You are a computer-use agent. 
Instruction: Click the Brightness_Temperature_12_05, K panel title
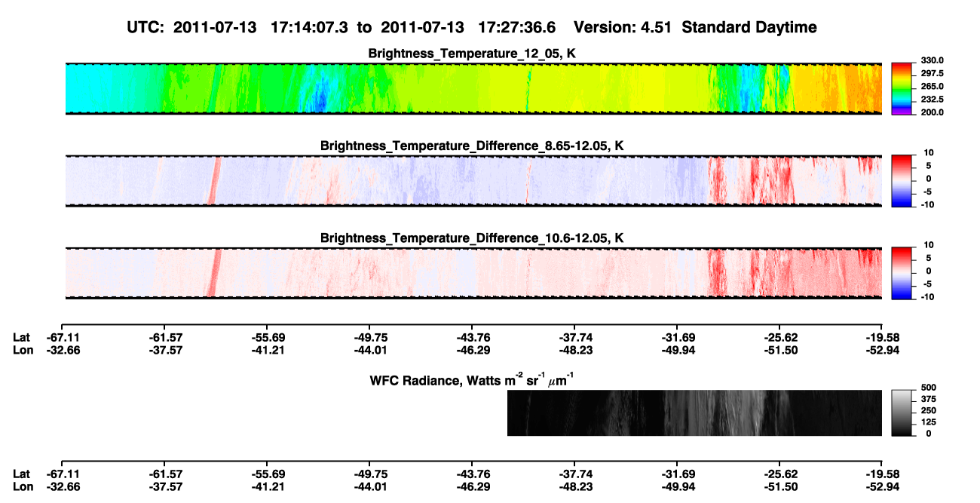472,54
